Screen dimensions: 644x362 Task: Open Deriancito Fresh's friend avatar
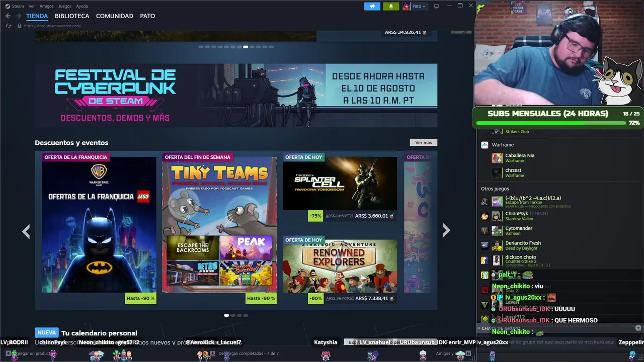coord(497,245)
